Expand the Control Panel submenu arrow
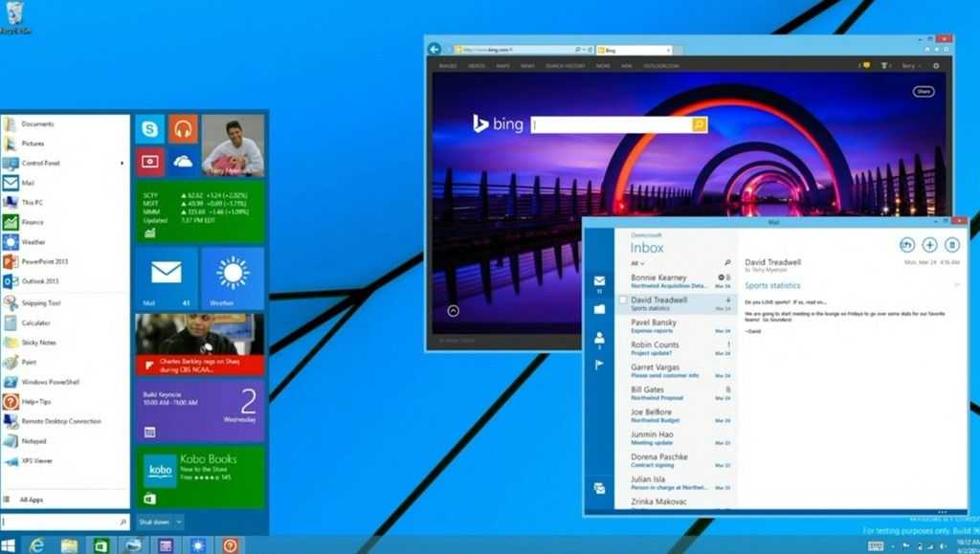This screenshot has height=554, width=980. tap(122, 163)
